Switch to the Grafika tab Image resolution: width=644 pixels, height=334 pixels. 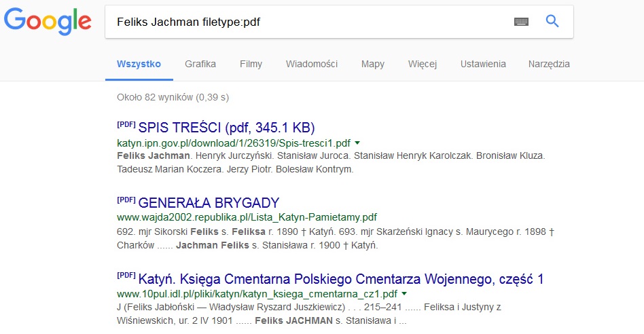[200, 64]
